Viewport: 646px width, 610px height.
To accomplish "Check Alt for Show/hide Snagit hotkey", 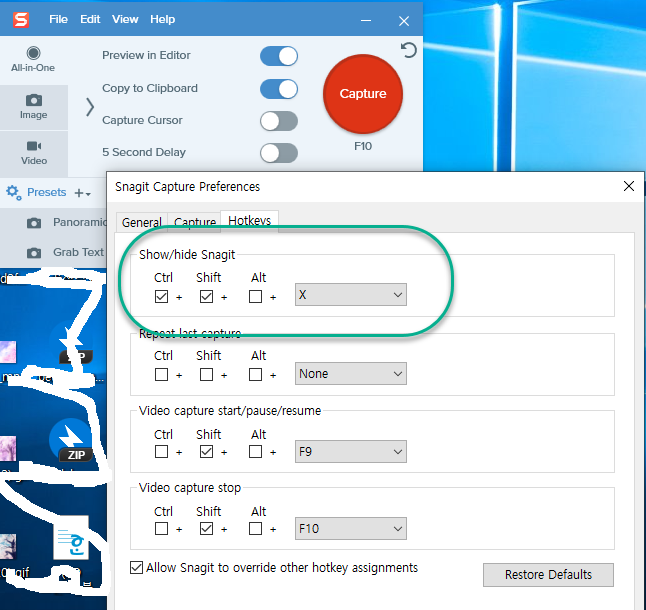I will coord(255,297).
